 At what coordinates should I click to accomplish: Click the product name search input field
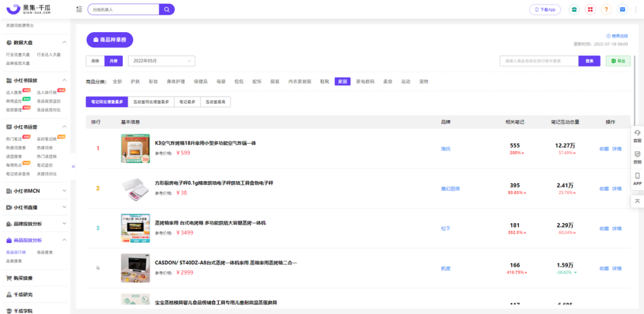tap(539, 61)
